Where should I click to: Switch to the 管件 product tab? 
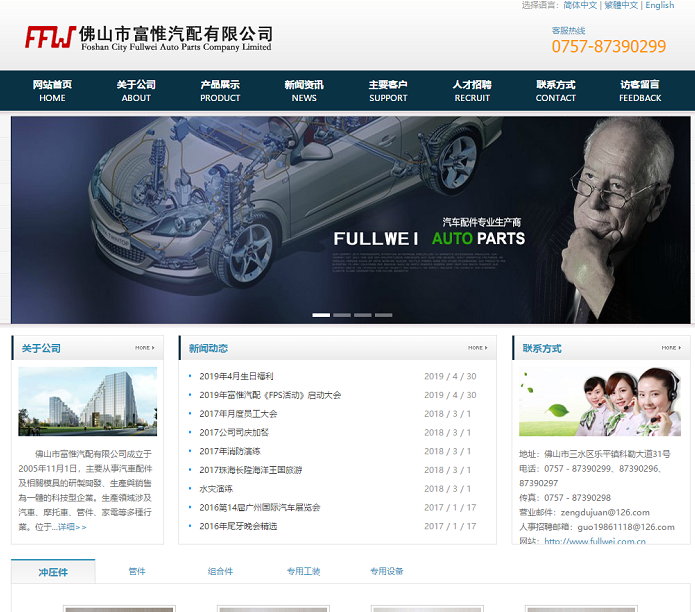(137, 572)
